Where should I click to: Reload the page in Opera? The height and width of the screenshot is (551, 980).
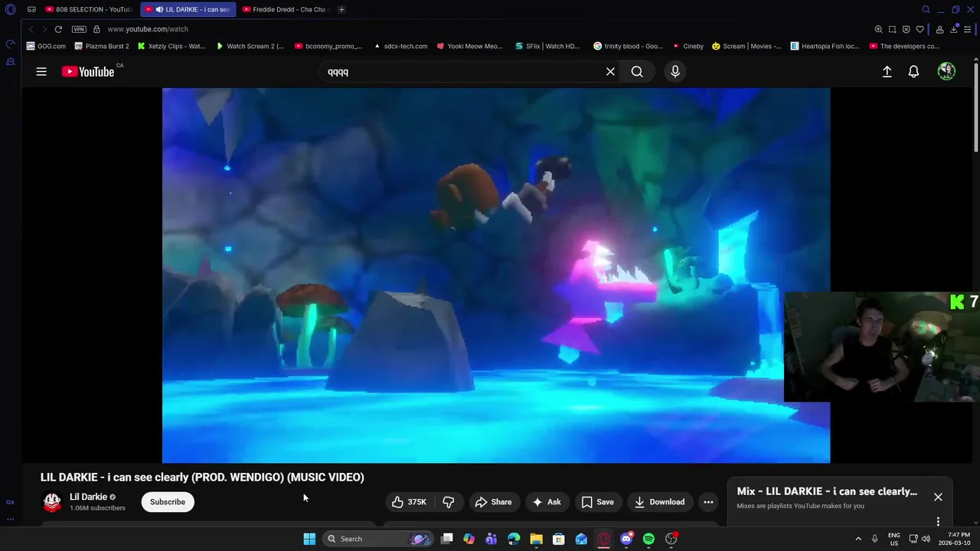pyautogui.click(x=58, y=29)
